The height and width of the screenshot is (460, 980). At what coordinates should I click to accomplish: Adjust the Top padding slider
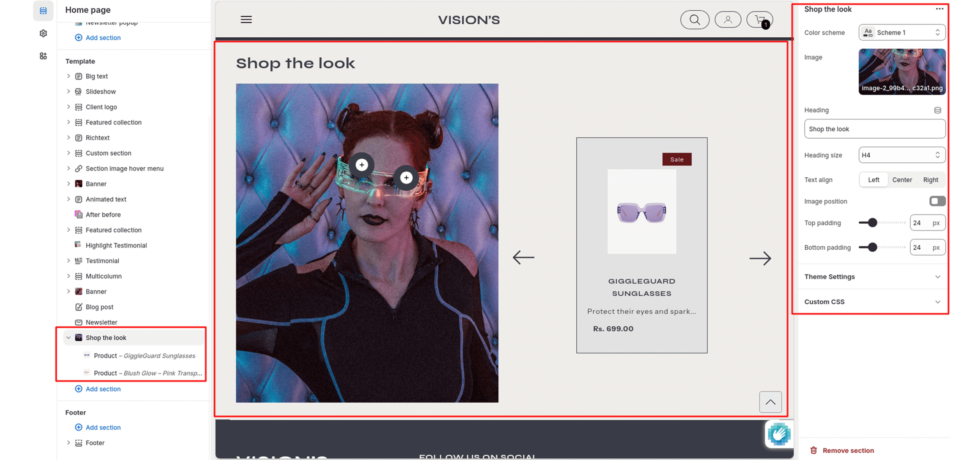point(872,222)
